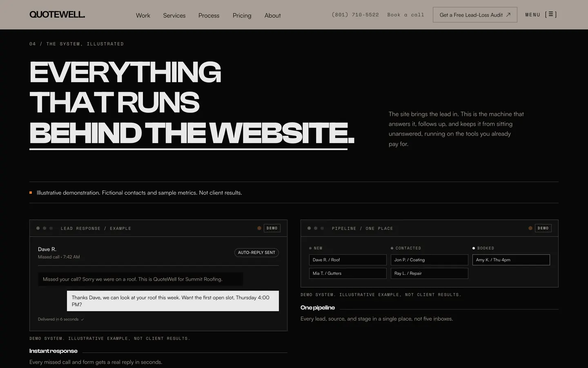Image resolution: width=588 pixels, height=368 pixels.
Task: Select the Process navigation item
Action: pyautogui.click(x=209, y=16)
